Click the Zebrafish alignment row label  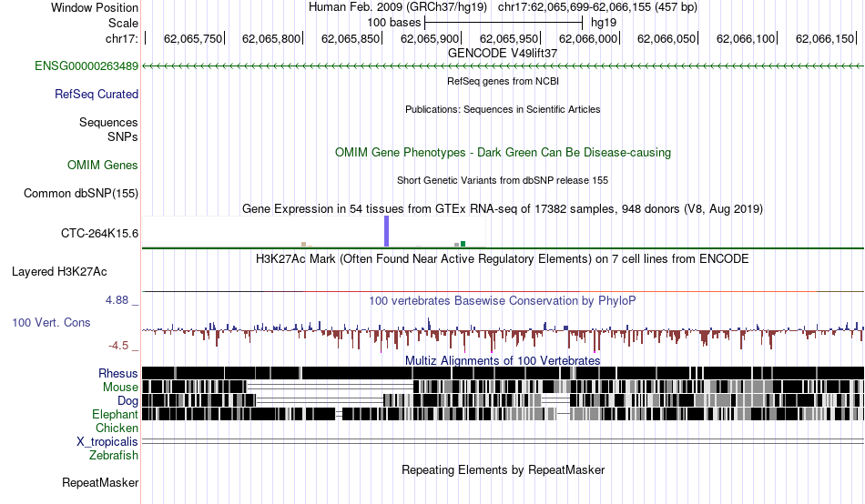pos(114,456)
